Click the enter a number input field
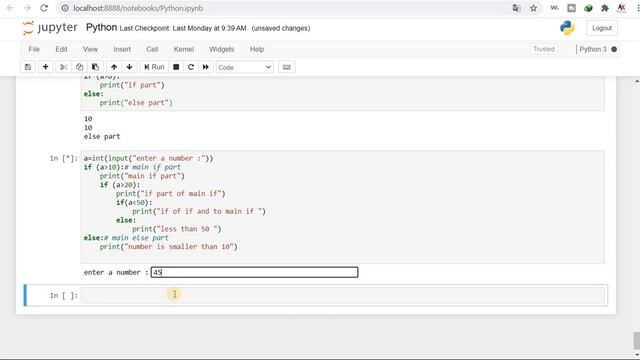This screenshot has width=640, height=360. click(254, 272)
